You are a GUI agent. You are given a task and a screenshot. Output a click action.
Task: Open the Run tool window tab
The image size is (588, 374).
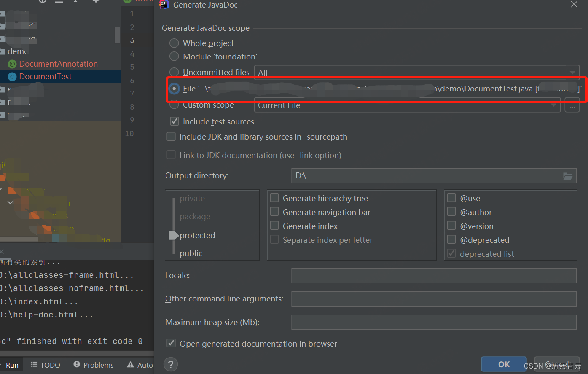[x=12, y=365]
